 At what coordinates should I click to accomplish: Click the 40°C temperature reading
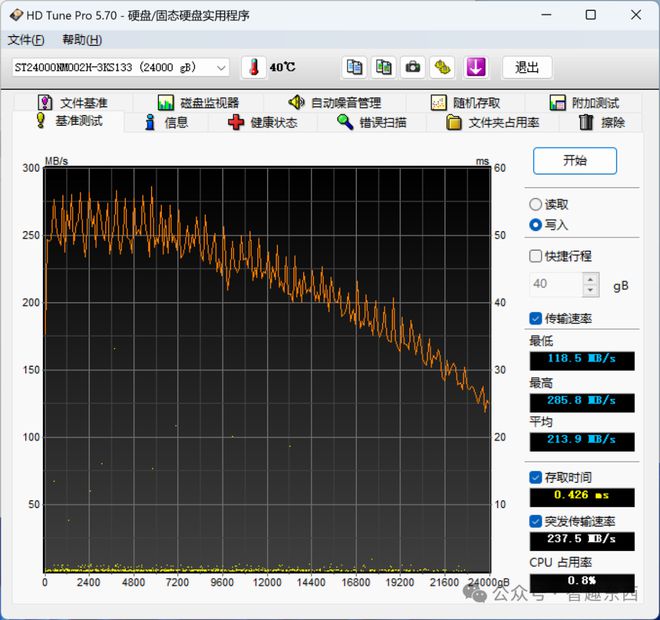point(282,67)
